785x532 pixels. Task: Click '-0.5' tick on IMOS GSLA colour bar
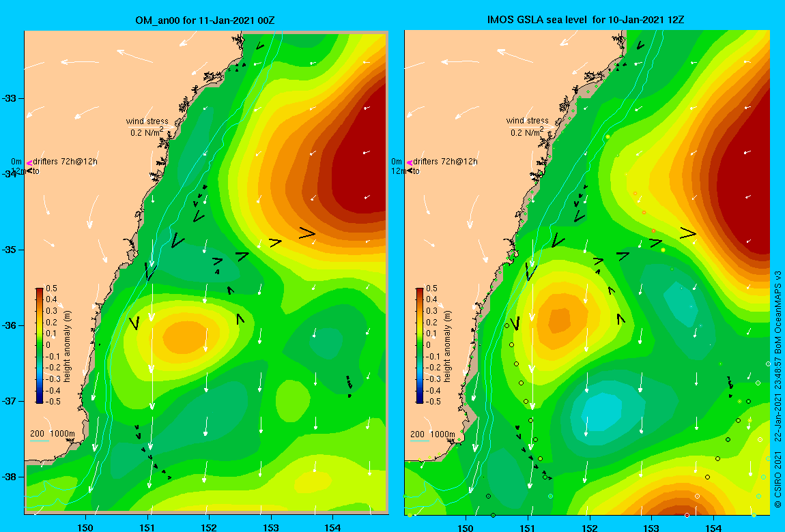433,402
